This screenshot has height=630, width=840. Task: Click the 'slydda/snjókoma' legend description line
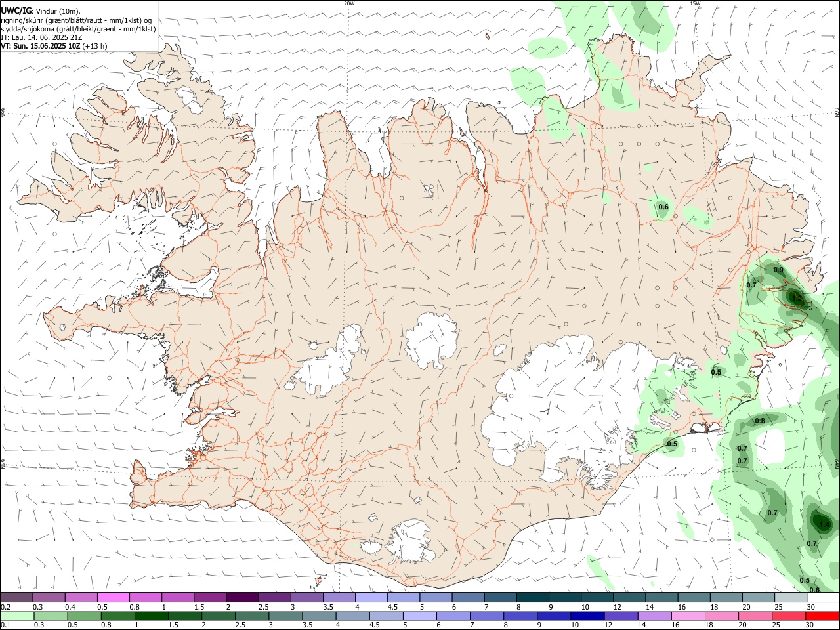78,29
